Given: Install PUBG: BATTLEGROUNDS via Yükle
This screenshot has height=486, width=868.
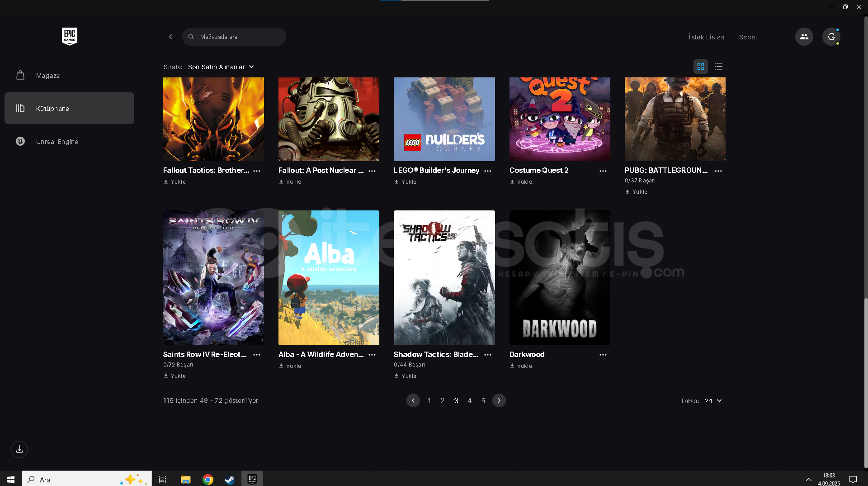Looking at the screenshot, I should coord(636,192).
